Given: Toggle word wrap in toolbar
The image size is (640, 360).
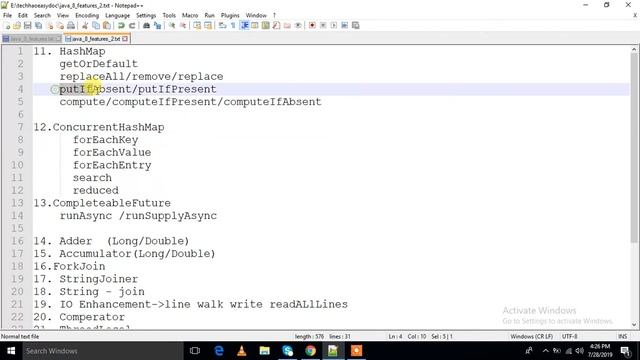Looking at the screenshot, I should coord(222,25).
